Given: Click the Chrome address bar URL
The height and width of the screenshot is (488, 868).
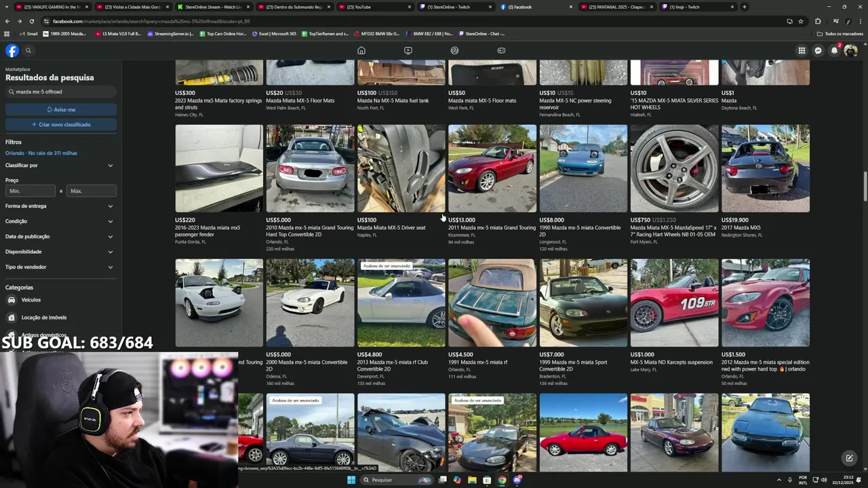Looking at the screenshot, I should pyautogui.click(x=151, y=21).
